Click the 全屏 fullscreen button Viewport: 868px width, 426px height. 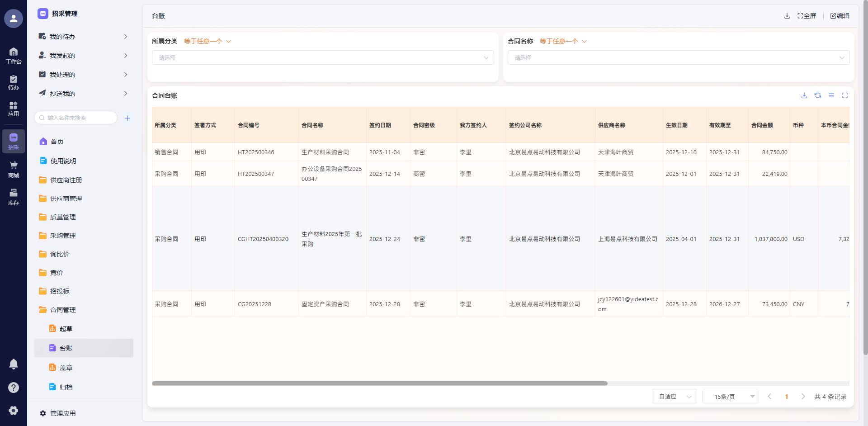807,16
